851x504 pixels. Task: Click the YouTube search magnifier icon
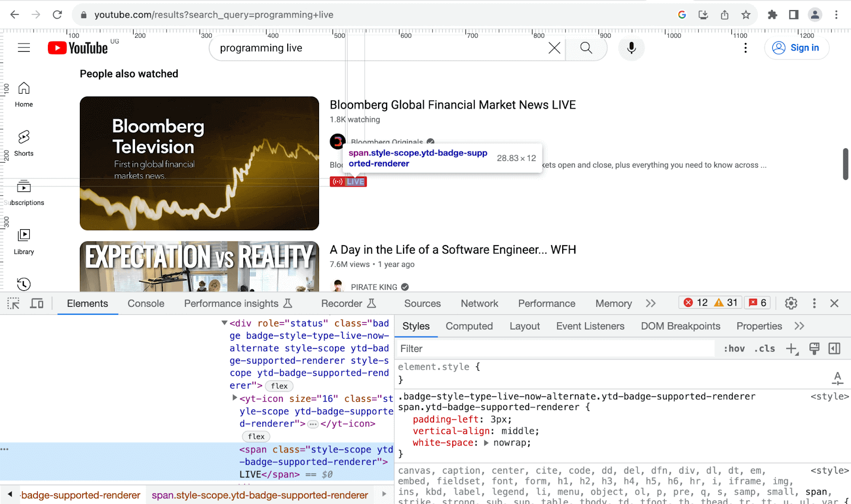(x=586, y=48)
